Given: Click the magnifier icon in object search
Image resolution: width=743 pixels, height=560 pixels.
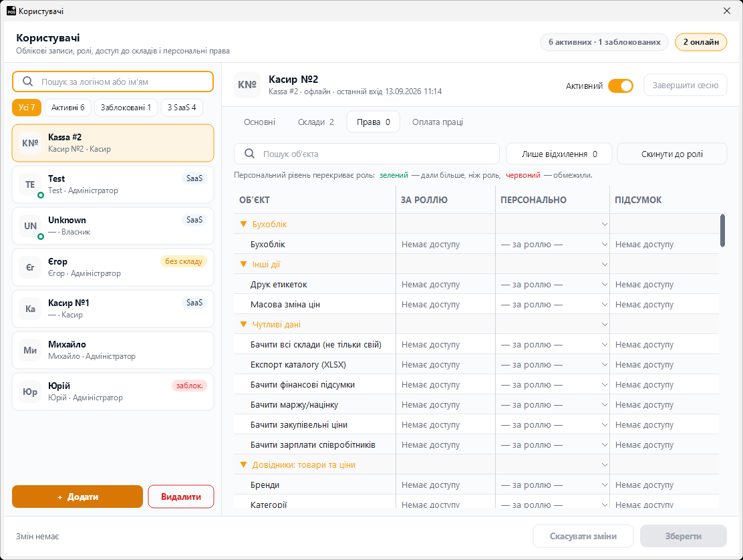Looking at the screenshot, I should 250,154.
